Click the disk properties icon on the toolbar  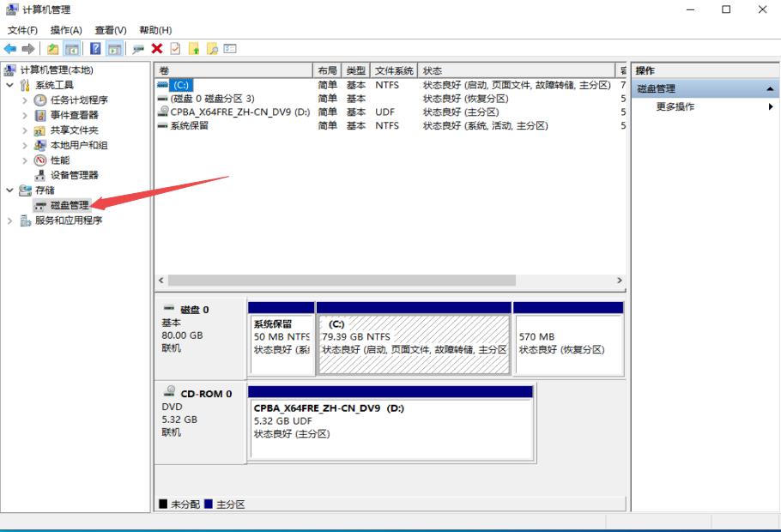click(x=138, y=49)
